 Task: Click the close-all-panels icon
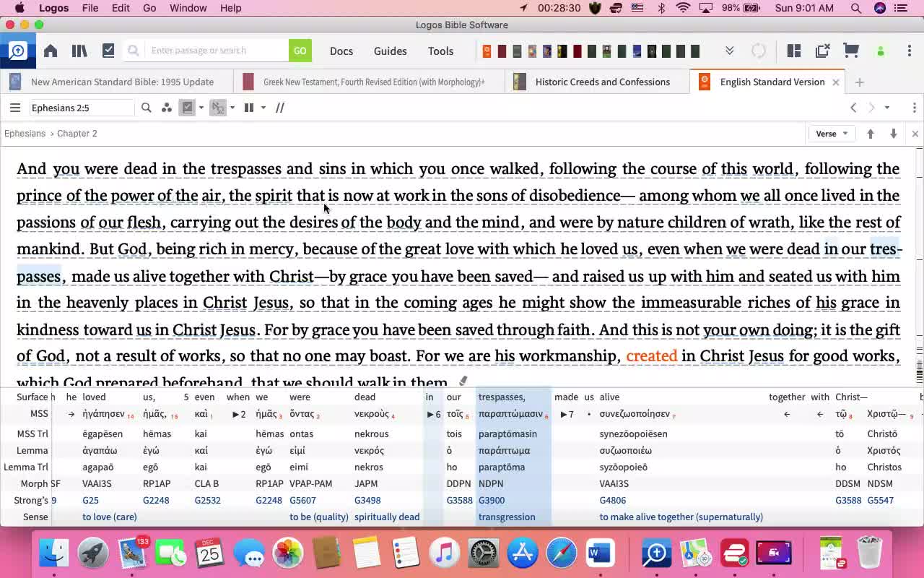point(822,51)
